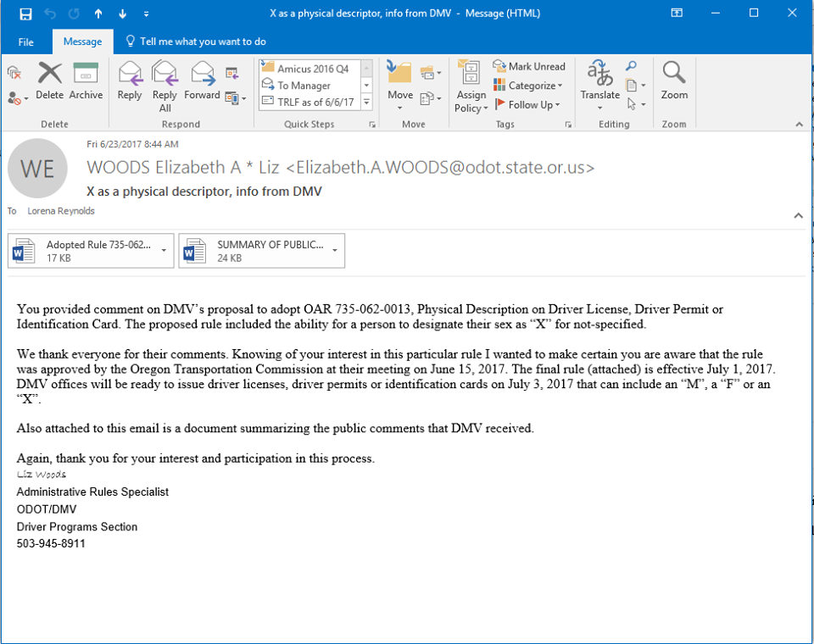
Task: Click the Save icon in title bar
Action: pos(25,14)
